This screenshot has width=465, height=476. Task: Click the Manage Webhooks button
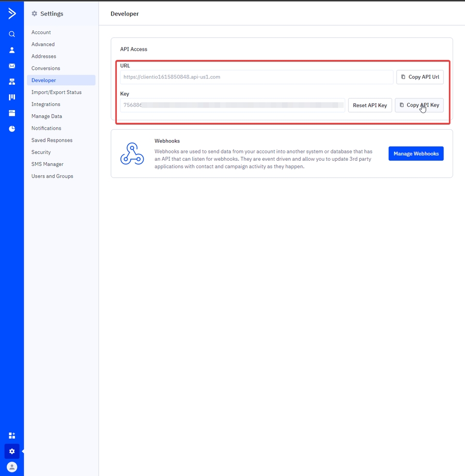[416, 153]
